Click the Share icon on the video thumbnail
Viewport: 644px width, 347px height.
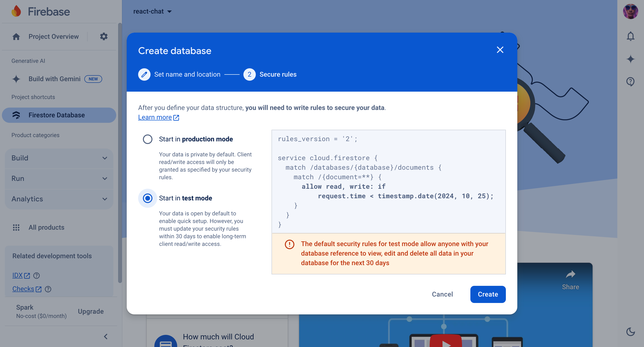pyautogui.click(x=571, y=274)
